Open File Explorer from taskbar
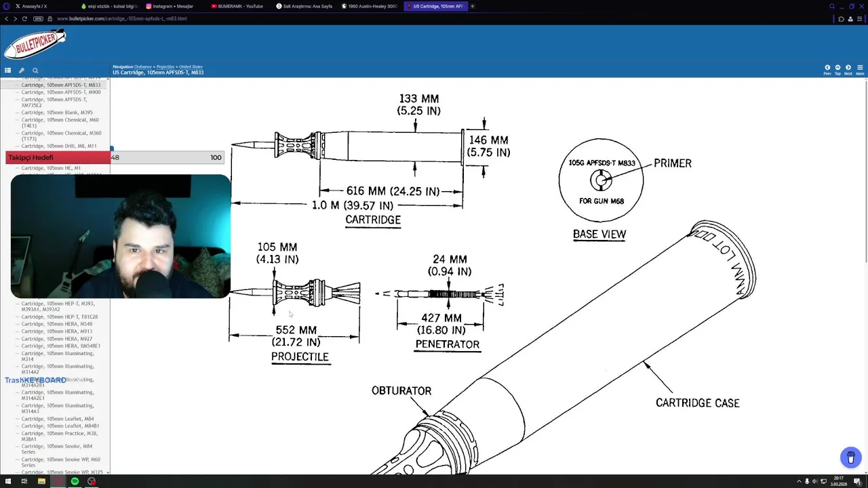Screen dimensions: 868x488 tap(41, 481)
